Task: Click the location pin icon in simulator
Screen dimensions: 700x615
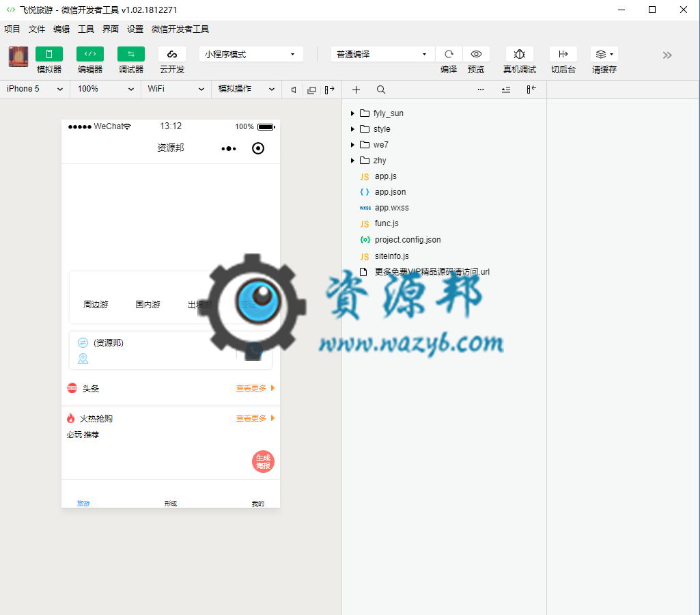Action: click(83, 359)
